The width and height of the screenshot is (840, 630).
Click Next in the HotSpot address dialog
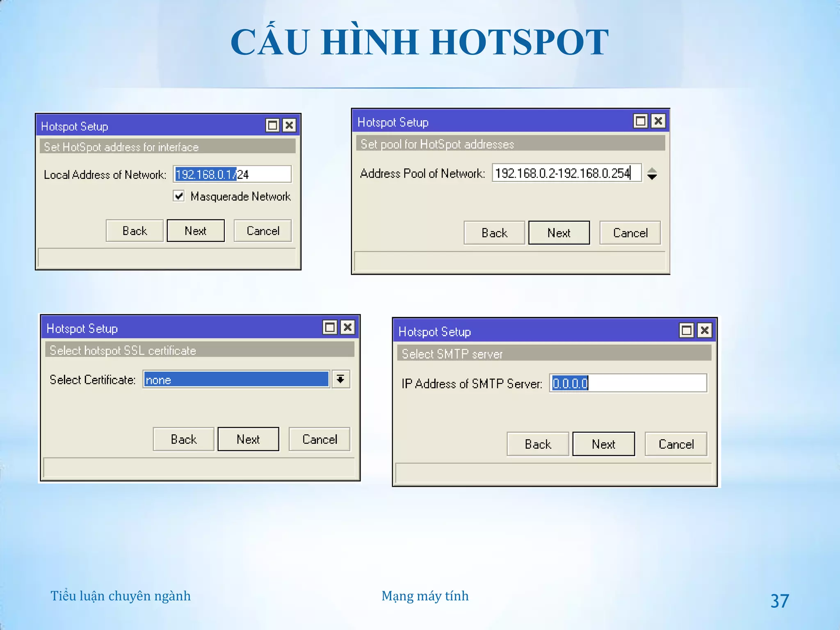tap(196, 231)
